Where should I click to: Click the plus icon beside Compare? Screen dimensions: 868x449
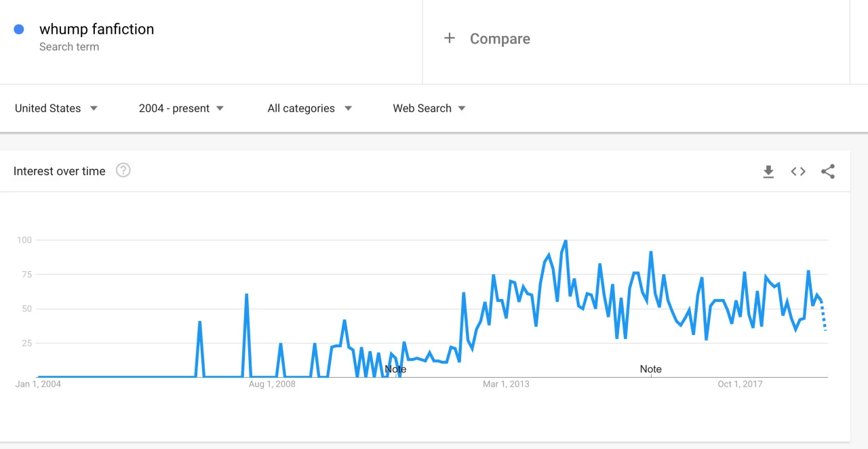[x=449, y=39]
